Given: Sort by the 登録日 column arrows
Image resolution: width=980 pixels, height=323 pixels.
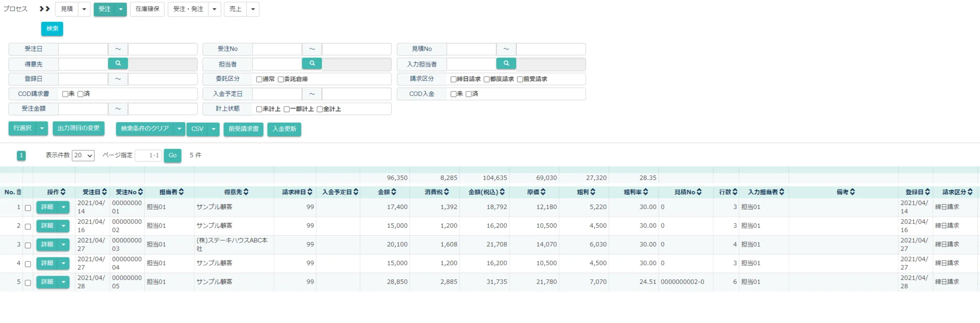Looking at the screenshot, I should tap(927, 192).
